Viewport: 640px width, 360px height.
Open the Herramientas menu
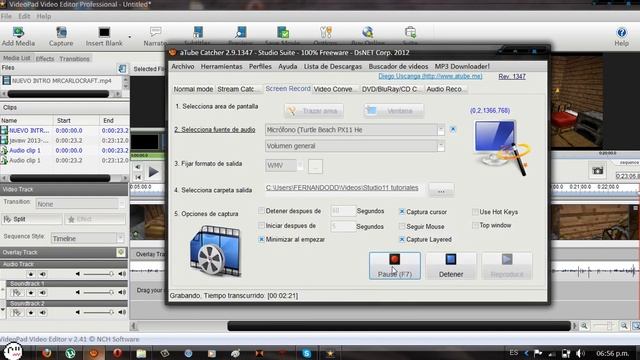[x=221, y=66]
